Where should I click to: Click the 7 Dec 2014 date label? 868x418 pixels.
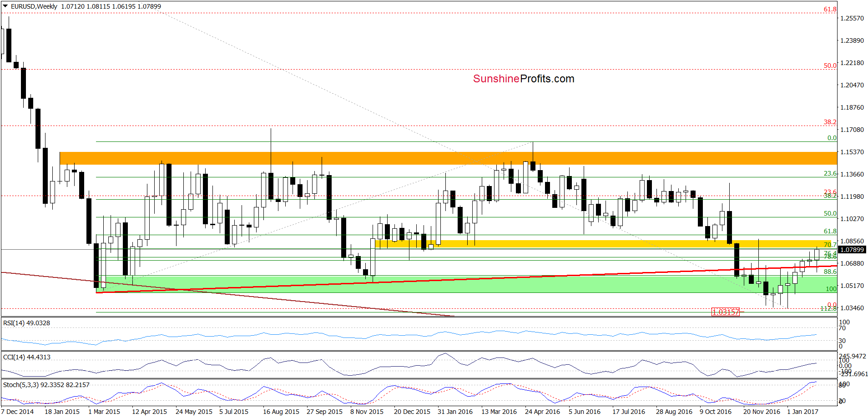(17, 412)
